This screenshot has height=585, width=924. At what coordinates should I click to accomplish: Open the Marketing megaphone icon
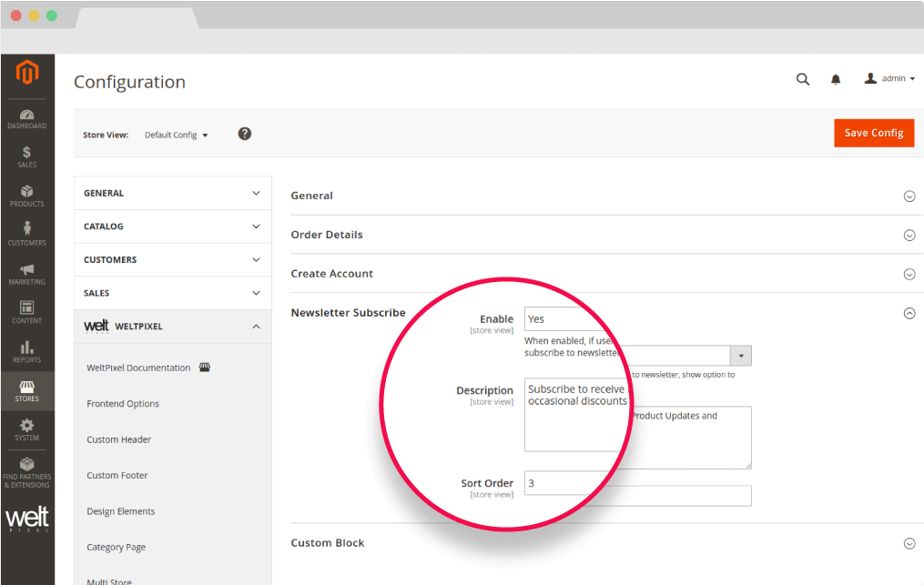(26, 274)
